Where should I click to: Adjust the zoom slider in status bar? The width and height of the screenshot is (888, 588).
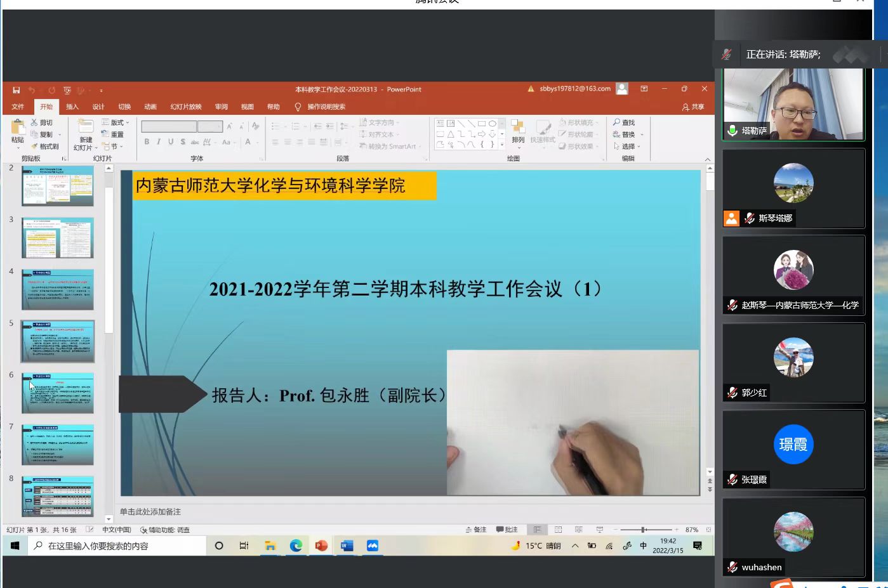point(643,530)
